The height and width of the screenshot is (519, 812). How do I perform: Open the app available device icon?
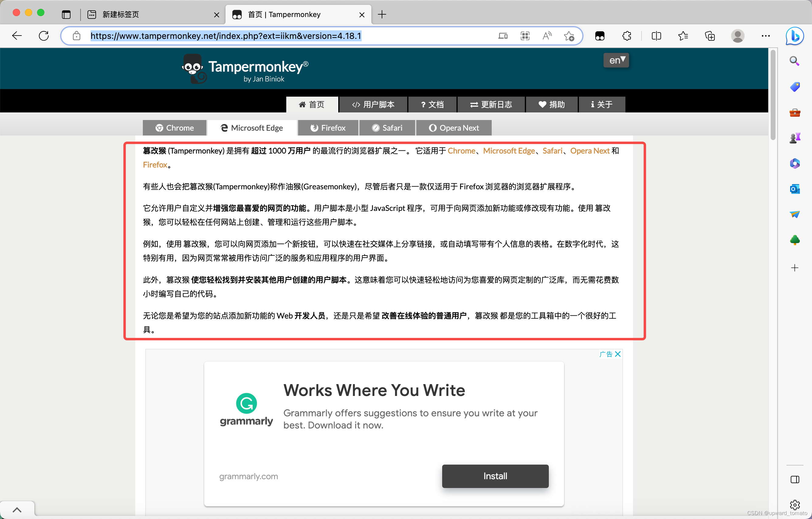503,36
